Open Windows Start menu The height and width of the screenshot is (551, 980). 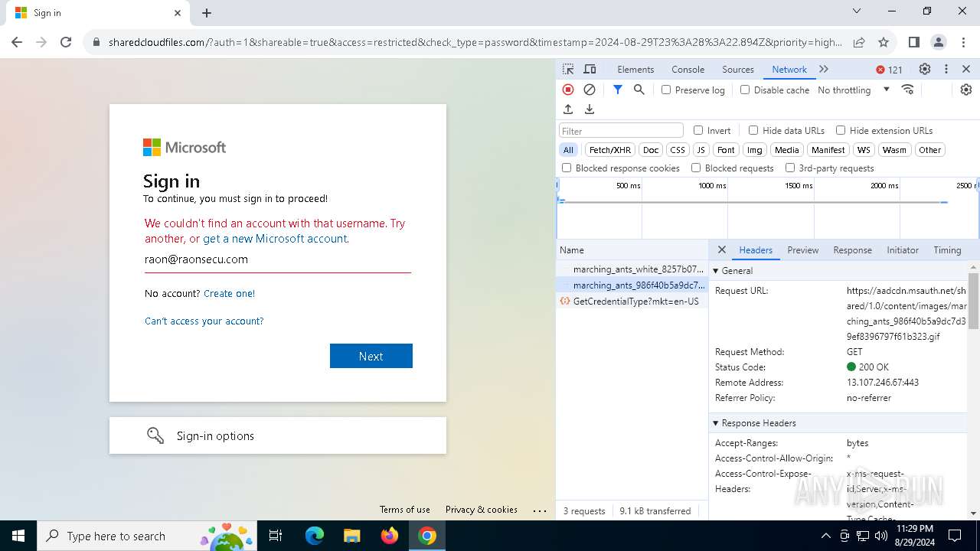(x=18, y=536)
